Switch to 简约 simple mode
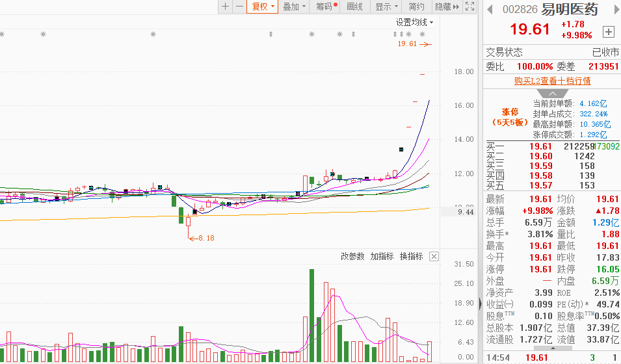 (416, 6)
